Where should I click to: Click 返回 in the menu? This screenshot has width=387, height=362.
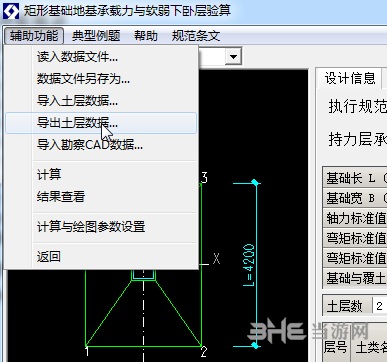(x=101, y=257)
